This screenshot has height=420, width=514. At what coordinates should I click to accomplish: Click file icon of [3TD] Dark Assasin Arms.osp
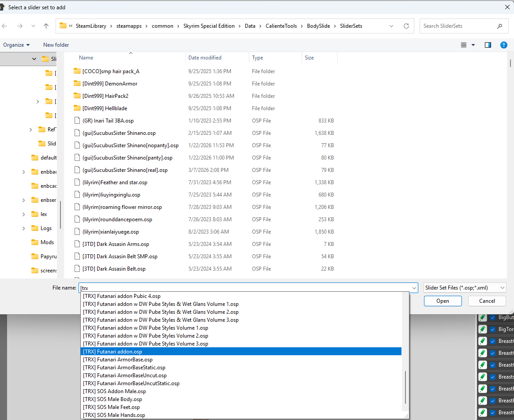(x=77, y=244)
